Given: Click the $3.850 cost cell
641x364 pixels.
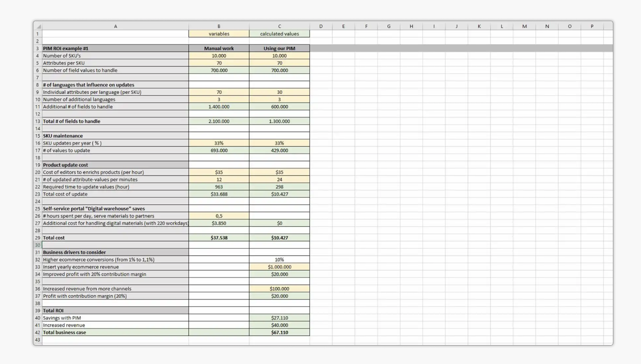Looking at the screenshot, I should coord(219,223).
